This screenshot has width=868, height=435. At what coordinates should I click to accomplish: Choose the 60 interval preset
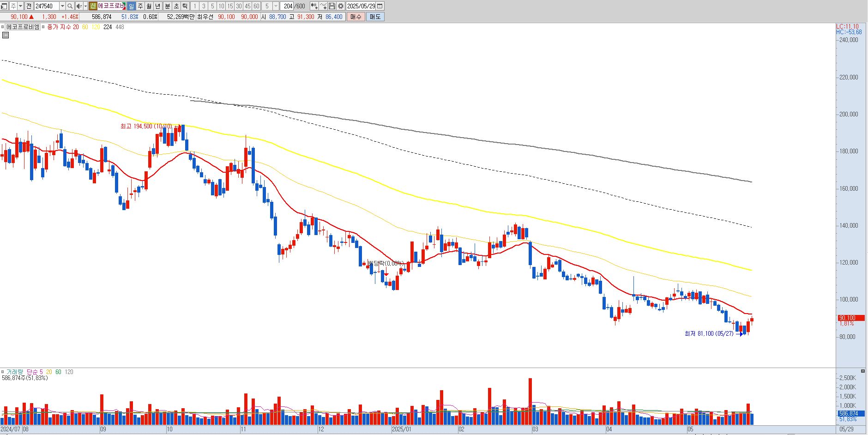[x=256, y=6]
